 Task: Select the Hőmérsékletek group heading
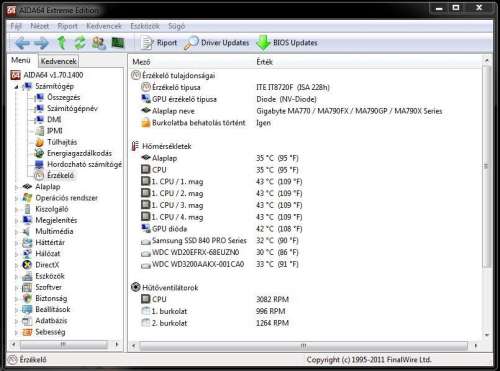[161, 146]
